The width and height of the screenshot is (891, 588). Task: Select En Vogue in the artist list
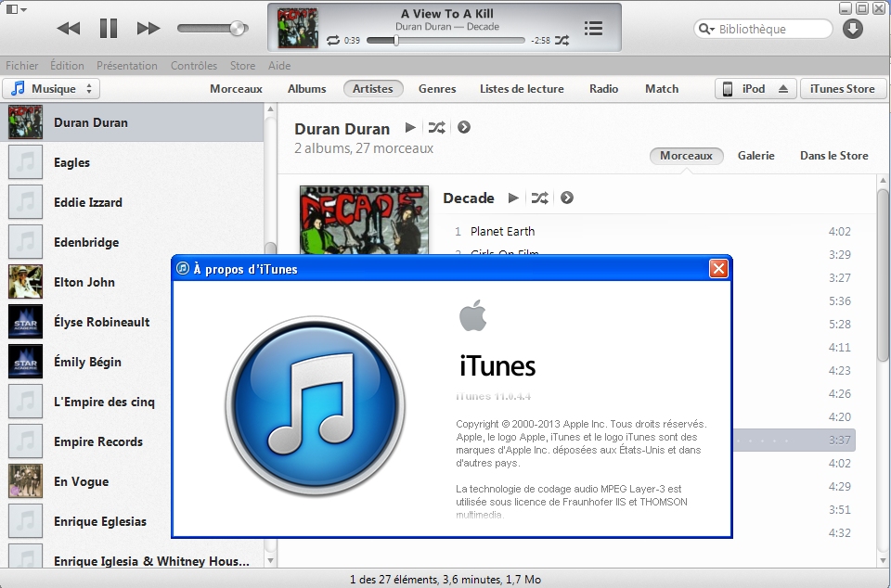coord(85,481)
